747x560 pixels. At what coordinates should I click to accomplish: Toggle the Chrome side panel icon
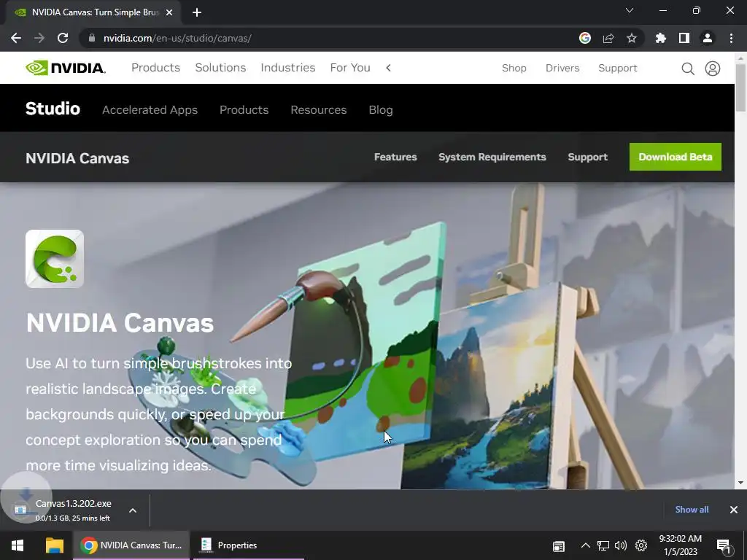click(x=684, y=38)
